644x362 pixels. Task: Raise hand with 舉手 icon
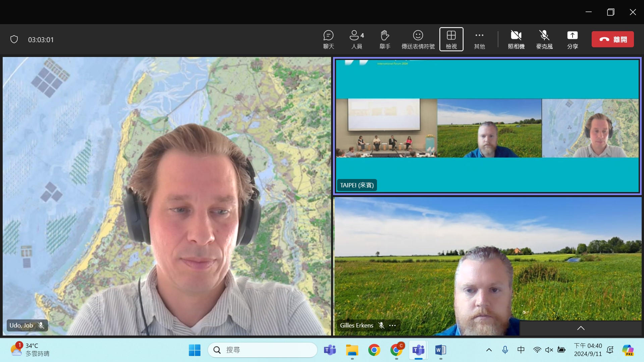pyautogui.click(x=385, y=39)
